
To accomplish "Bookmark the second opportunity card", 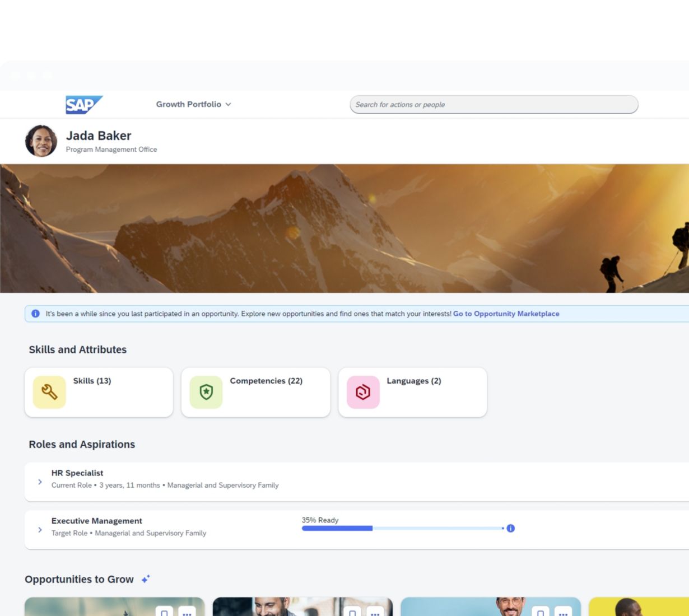I will point(352,612).
